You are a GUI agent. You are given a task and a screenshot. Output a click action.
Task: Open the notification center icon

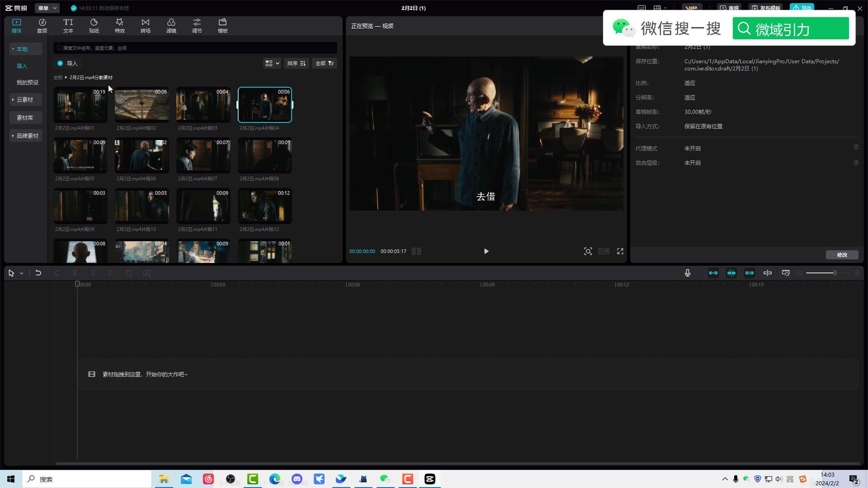click(x=854, y=479)
